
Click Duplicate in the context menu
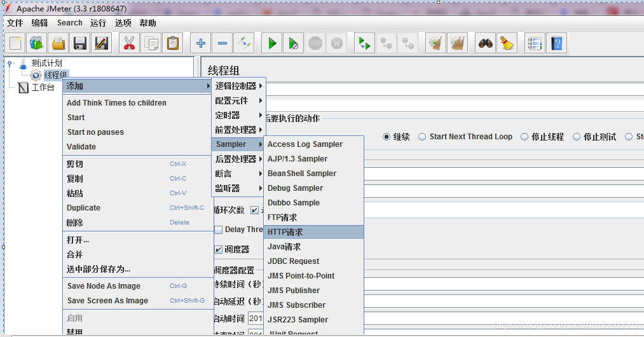pos(137,208)
